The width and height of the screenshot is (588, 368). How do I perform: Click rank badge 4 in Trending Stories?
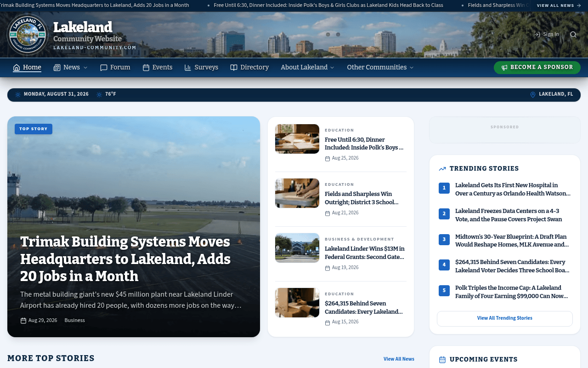click(444, 265)
